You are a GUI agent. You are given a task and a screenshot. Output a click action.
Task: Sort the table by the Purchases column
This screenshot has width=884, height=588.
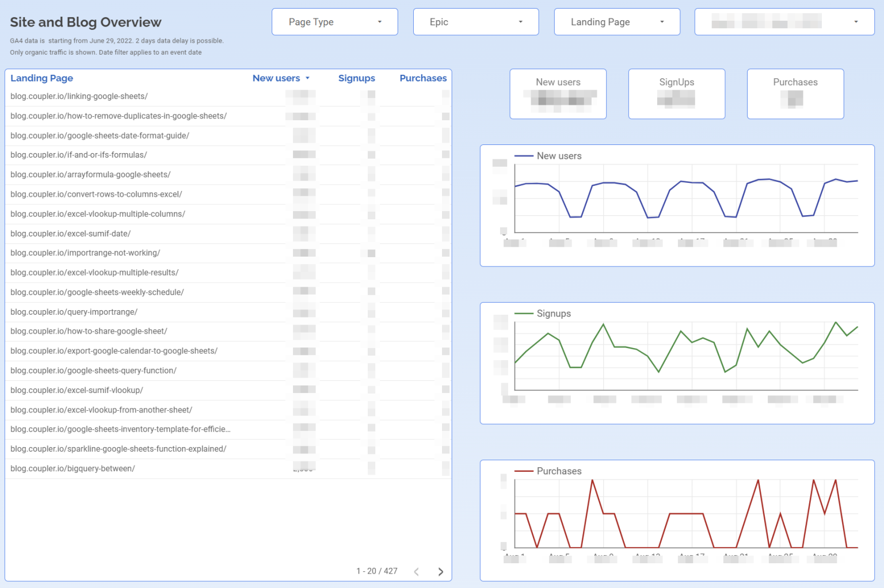click(x=423, y=78)
